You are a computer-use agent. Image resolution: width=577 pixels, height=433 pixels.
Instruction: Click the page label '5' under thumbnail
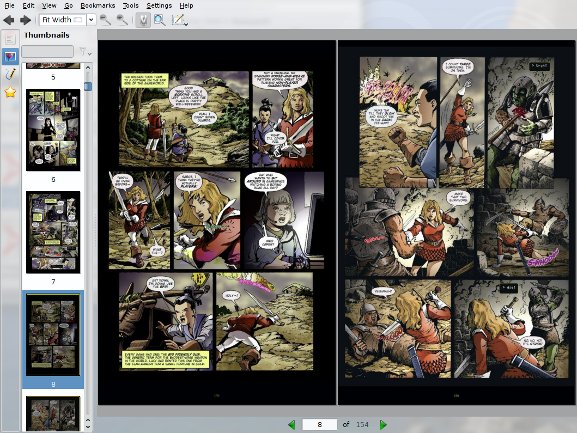pyautogui.click(x=53, y=77)
